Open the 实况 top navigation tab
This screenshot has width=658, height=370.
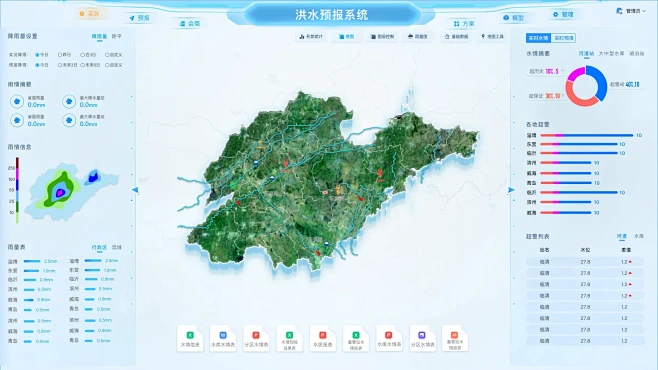[x=89, y=14]
